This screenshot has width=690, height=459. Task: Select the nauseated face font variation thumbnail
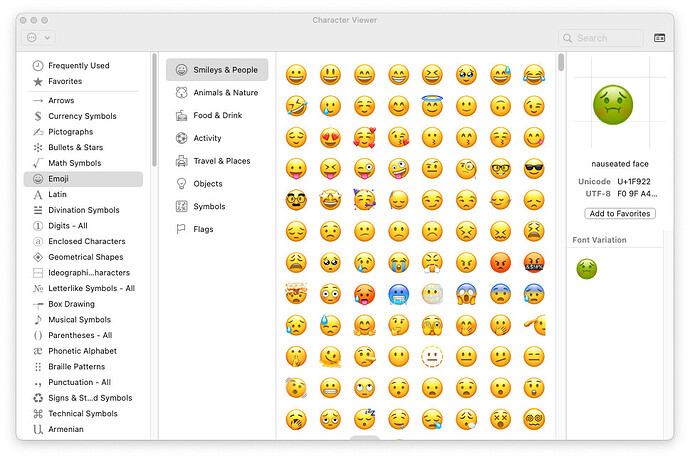click(x=587, y=268)
